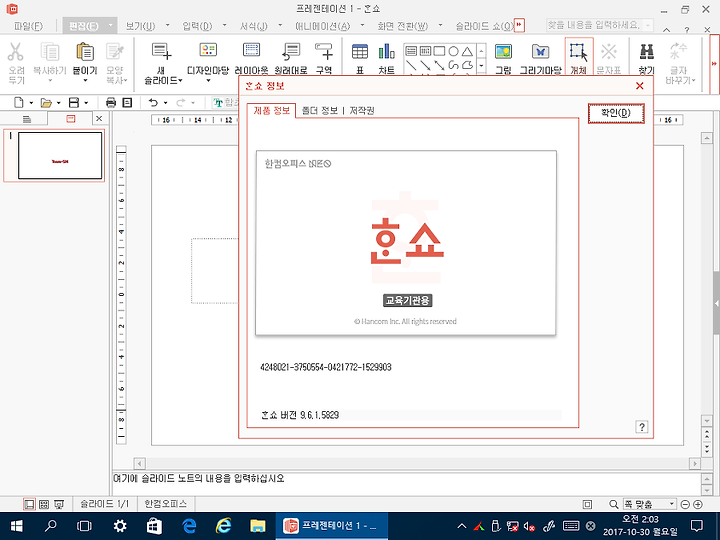Expand the Design Template dropdown arrow

(x=208, y=81)
